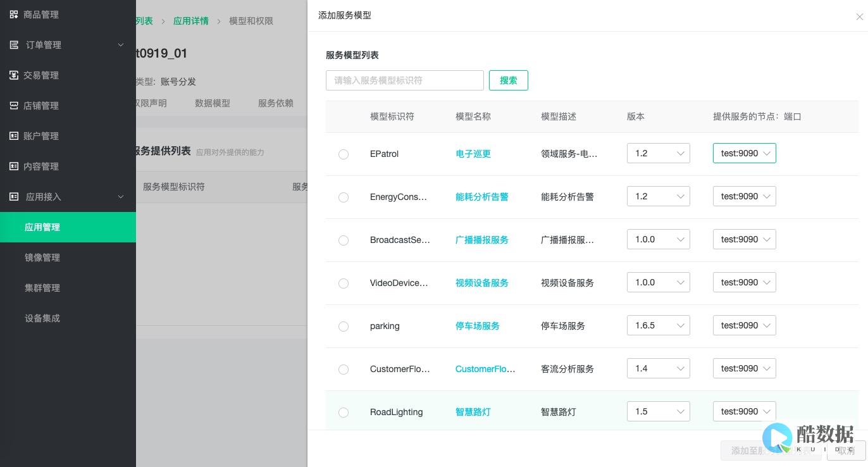Open the 电子巡更 model link
Screen dimensions: 868x467
coord(473,154)
